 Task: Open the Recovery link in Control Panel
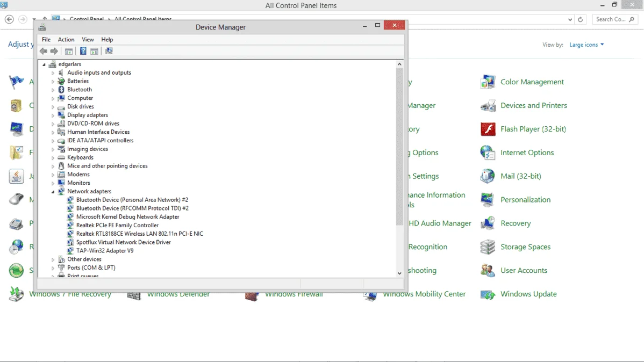(x=516, y=223)
